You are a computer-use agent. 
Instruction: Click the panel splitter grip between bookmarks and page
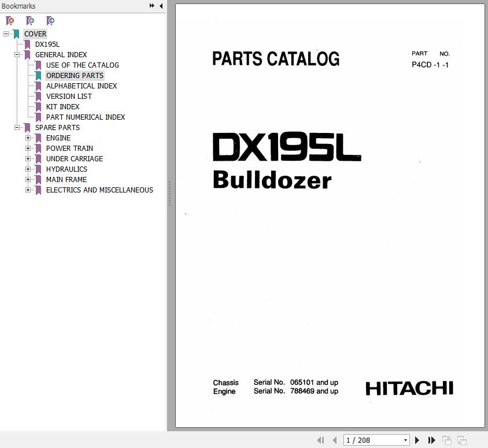169,193
